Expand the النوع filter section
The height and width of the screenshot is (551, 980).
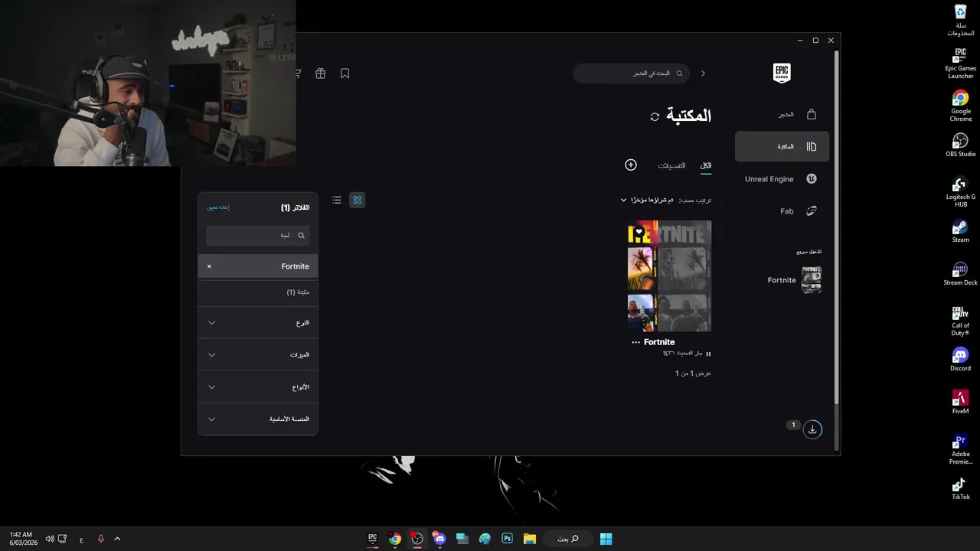pyautogui.click(x=258, y=323)
